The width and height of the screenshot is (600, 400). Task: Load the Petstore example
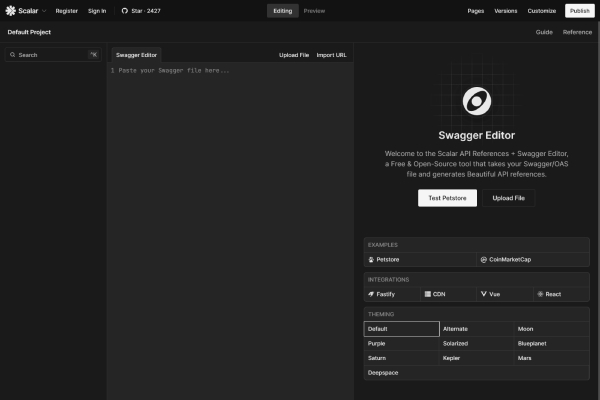pos(420,260)
